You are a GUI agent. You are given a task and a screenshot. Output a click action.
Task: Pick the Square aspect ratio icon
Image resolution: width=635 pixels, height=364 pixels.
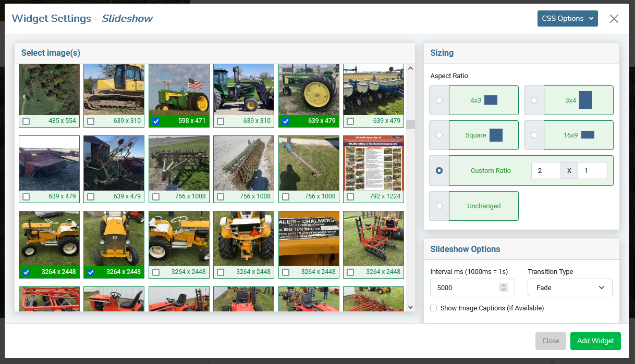tap(496, 135)
